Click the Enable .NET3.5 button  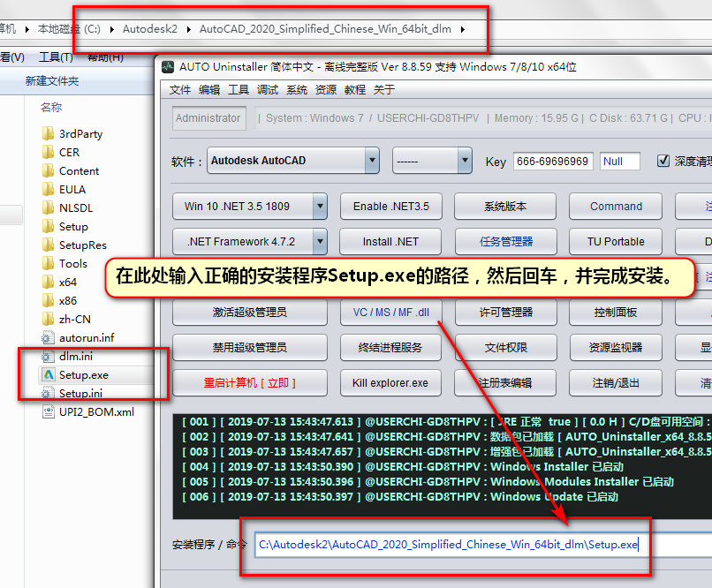point(390,207)
